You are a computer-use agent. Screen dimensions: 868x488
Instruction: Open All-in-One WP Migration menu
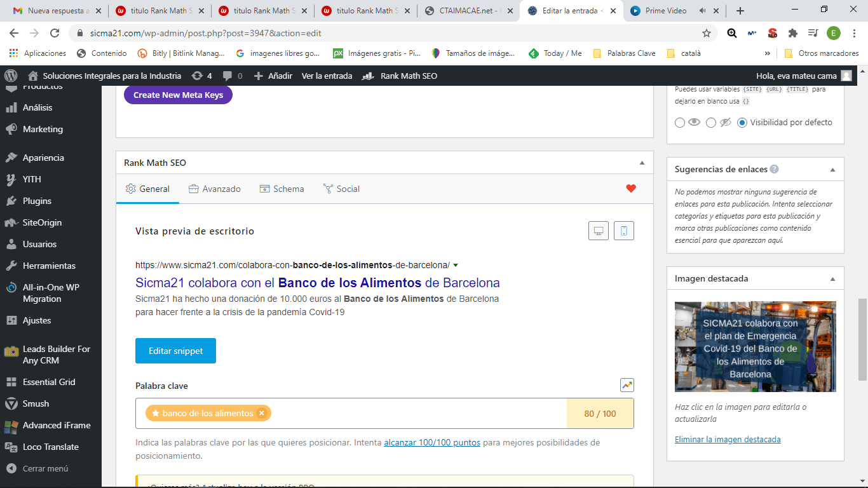51,293
